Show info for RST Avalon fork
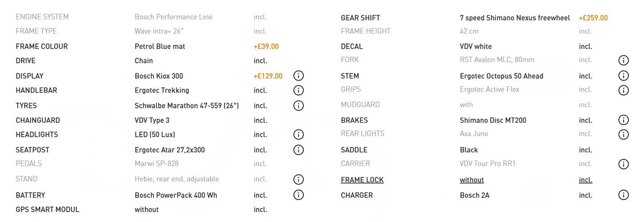 [x=623, y=60]
